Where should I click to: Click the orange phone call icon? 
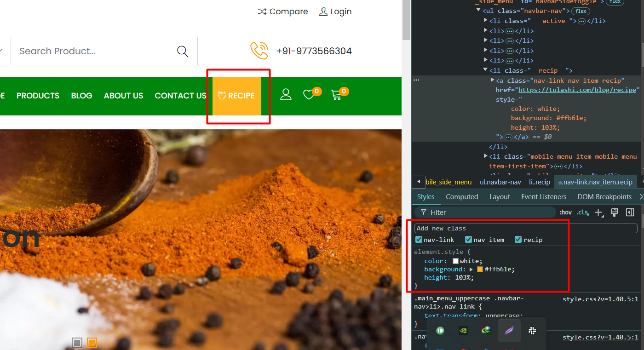(259, 51)
